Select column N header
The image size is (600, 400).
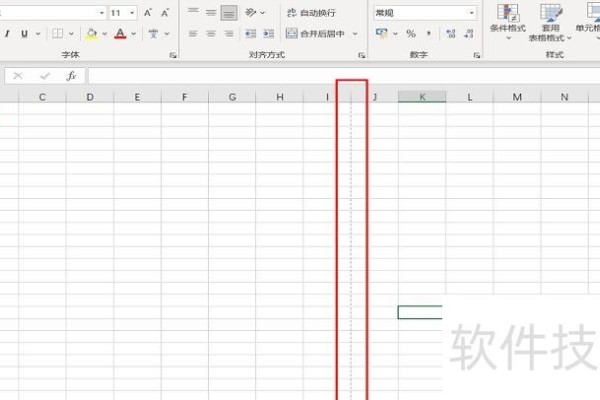[564, 97]
